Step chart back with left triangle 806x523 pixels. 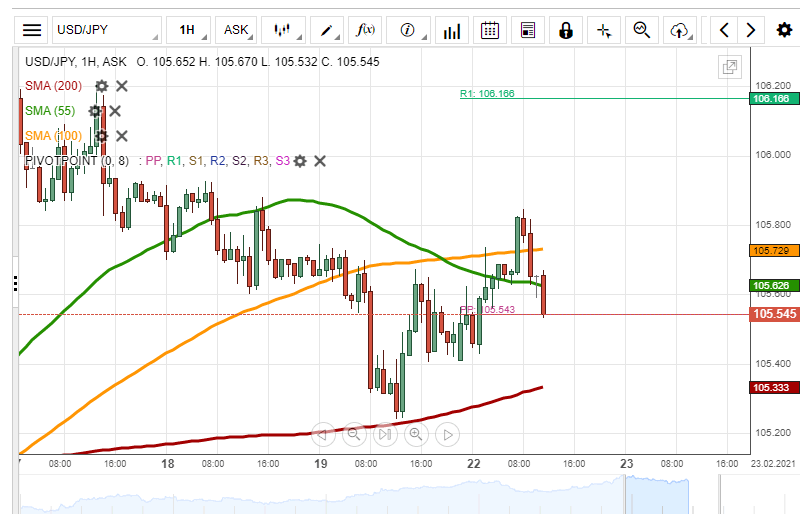[323, 435]
